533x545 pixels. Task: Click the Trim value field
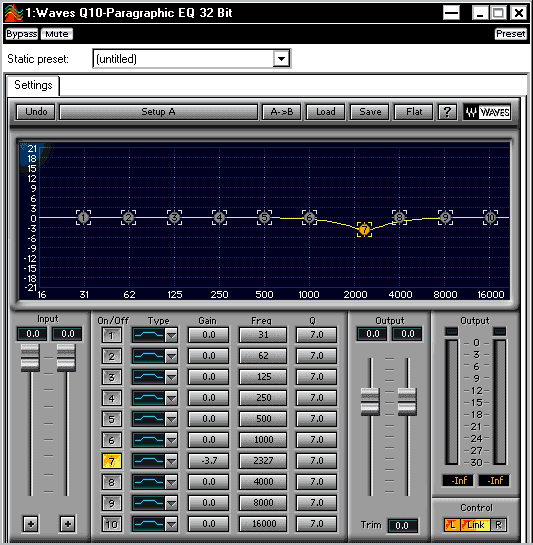pyautogui.click(x=402, y=525)
